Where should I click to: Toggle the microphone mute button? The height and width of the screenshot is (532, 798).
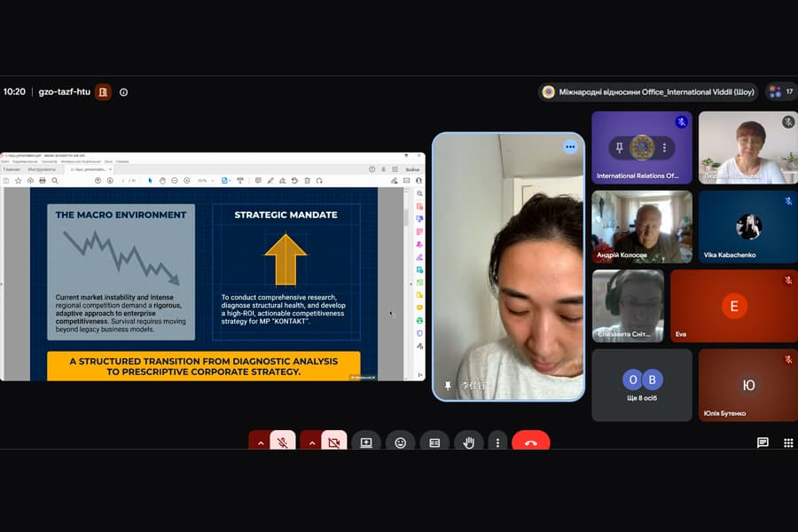pyautogui.click(x=283, y=442)
